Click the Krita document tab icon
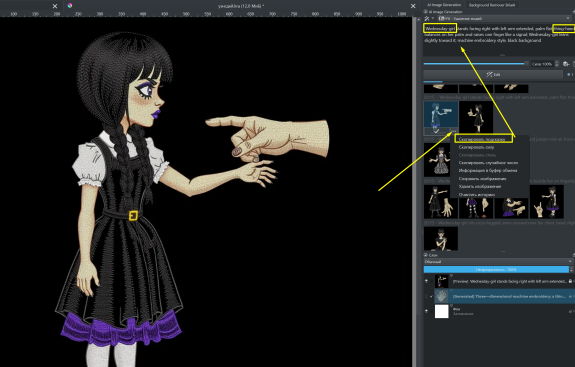575x367 pixels. [70, 5]
